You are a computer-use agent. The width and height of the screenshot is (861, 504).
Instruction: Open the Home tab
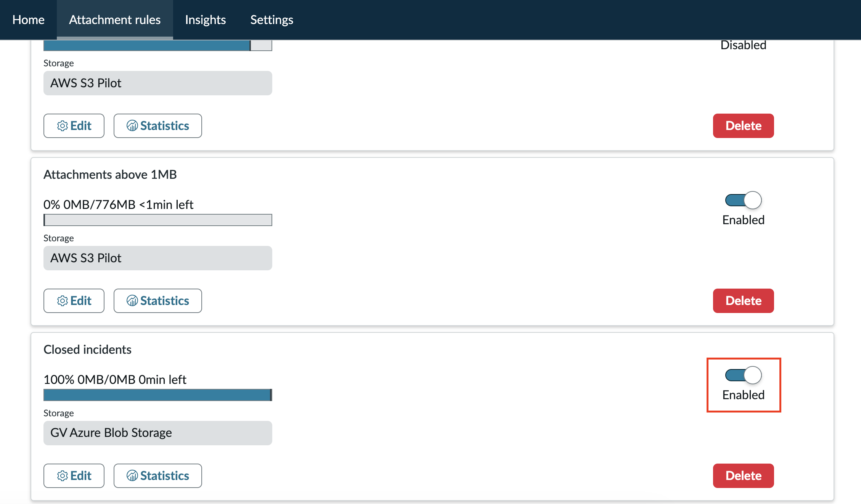[28, 19]
